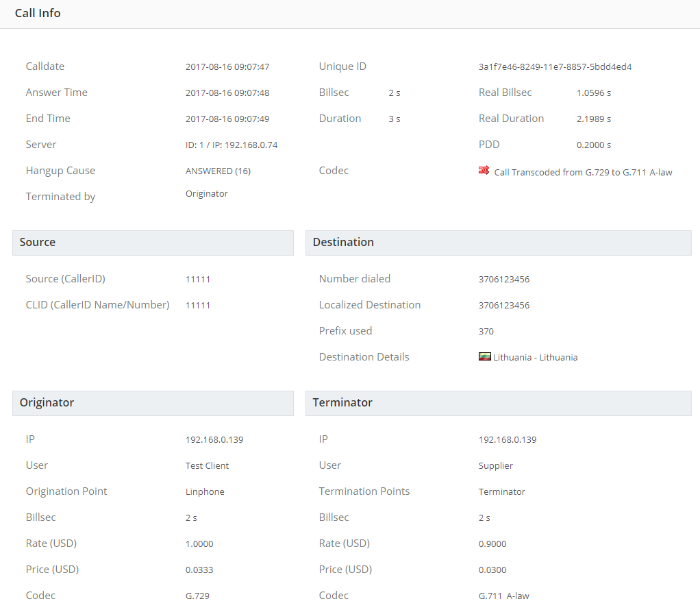Select the Destination section header

[x=498, y=243]
